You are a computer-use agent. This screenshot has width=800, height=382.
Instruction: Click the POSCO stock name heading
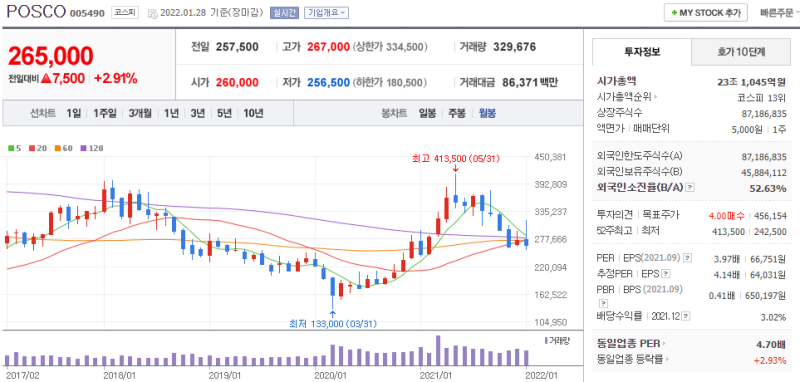coord(37,11)
